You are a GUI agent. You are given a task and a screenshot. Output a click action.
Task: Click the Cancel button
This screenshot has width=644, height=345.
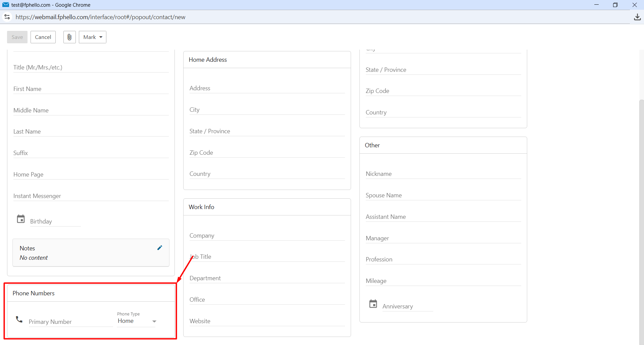(43, 37)
